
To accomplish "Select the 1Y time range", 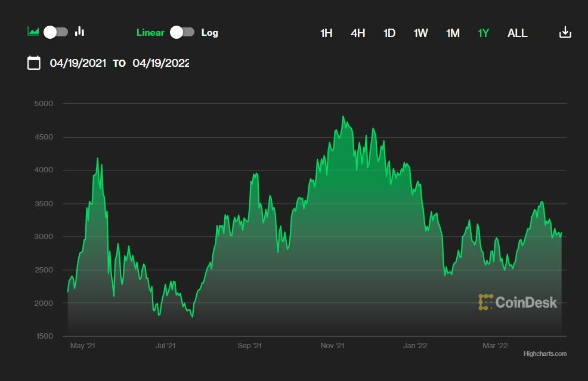I will coord(484,33).
